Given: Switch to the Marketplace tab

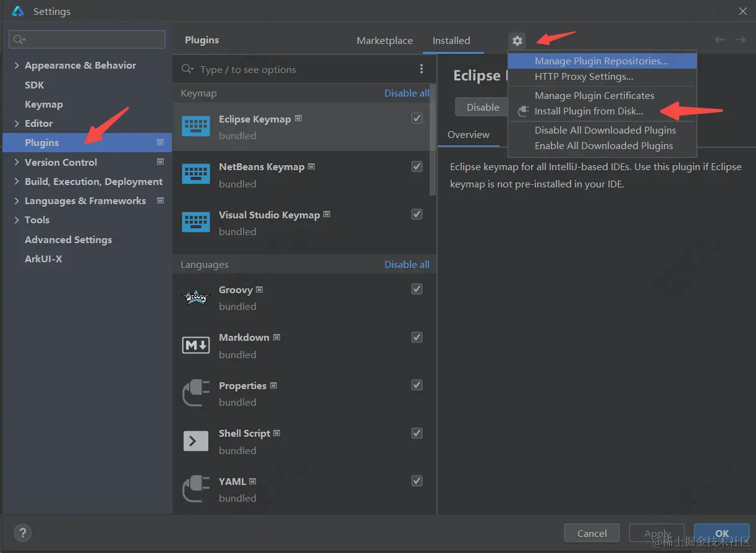Looking at the screenshot, I should coord(384,40).
